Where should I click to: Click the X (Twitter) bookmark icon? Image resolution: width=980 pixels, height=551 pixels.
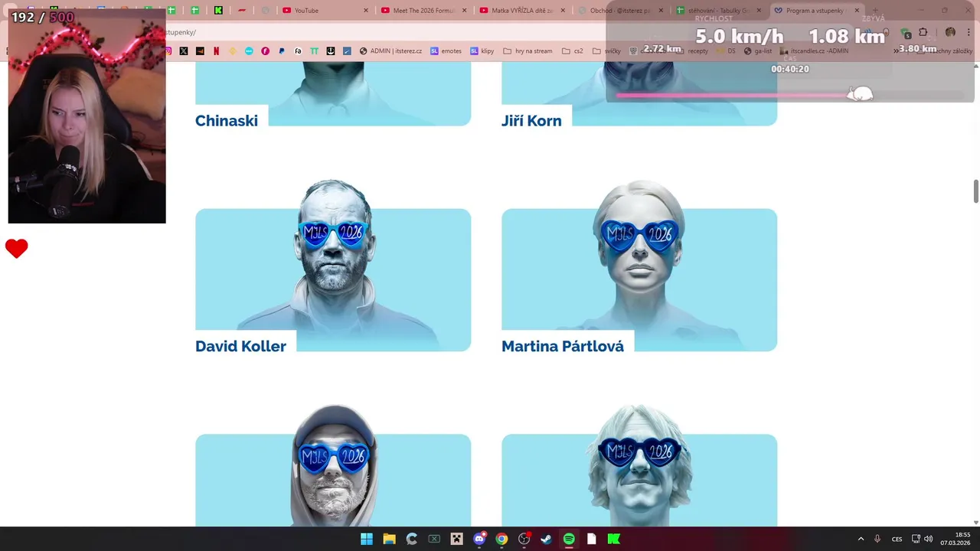[184, 51]
